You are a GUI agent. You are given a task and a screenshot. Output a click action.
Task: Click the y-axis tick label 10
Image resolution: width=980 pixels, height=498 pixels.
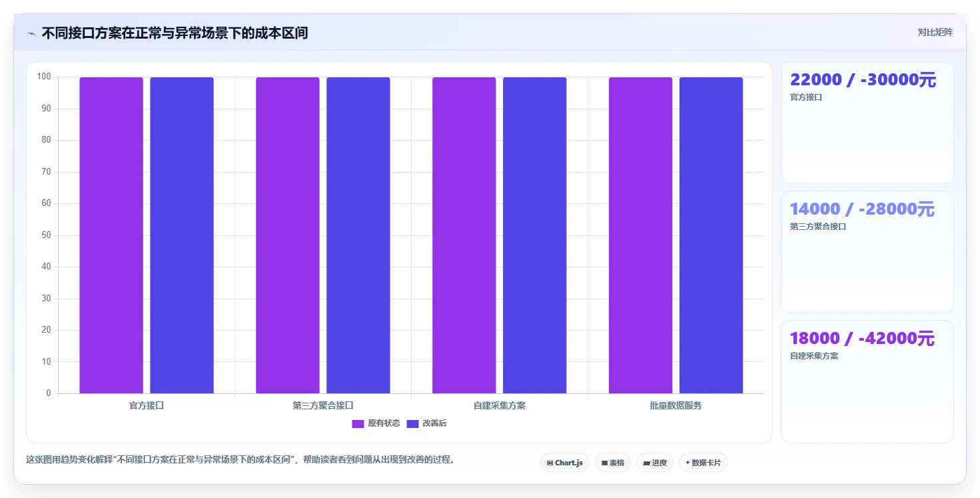(x=46, y=362)
